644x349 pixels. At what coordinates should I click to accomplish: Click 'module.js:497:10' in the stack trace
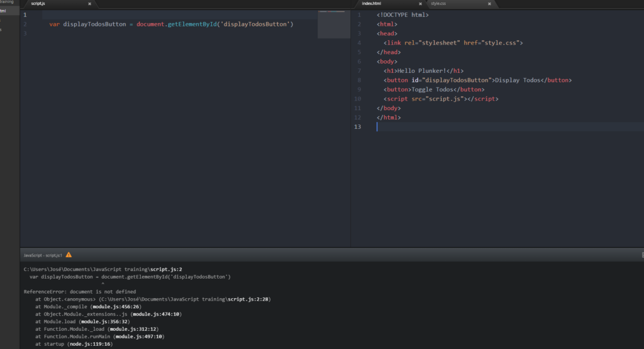point(139,336)
